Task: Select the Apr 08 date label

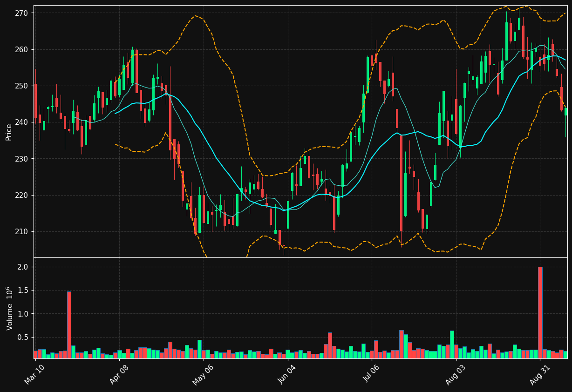Action: point(119,375)
